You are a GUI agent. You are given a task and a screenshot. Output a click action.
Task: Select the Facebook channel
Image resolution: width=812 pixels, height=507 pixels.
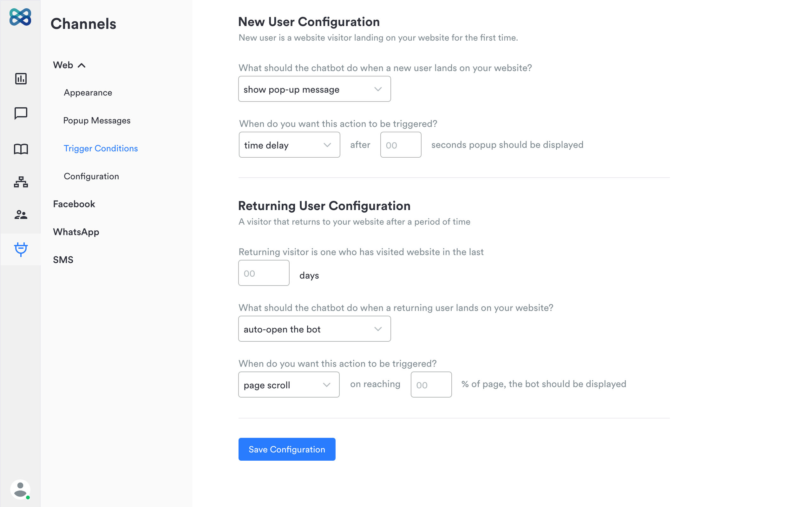[x=74, y=204]
